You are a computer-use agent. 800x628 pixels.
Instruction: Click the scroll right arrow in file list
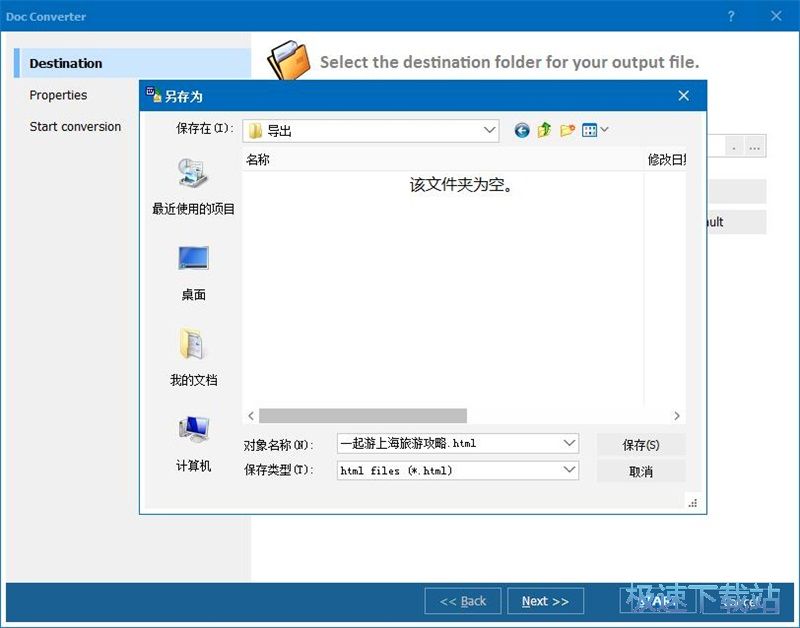click(677, 416)
